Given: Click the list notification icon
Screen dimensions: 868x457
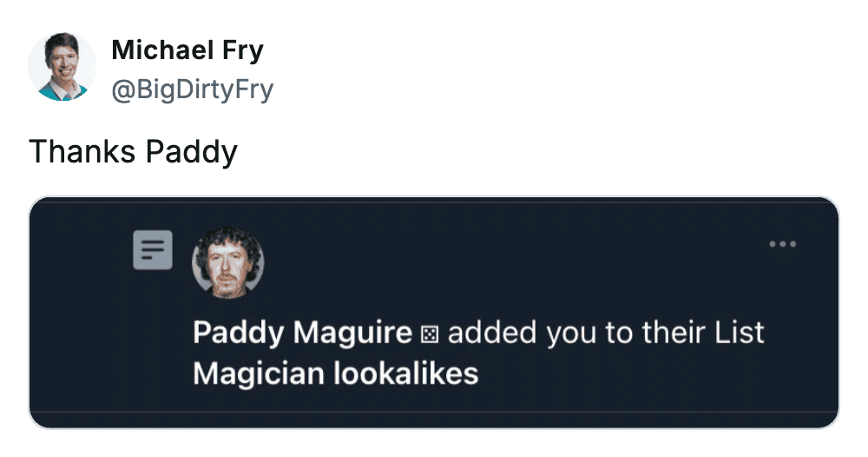Looking at the screenshot, I should point(153,250).
